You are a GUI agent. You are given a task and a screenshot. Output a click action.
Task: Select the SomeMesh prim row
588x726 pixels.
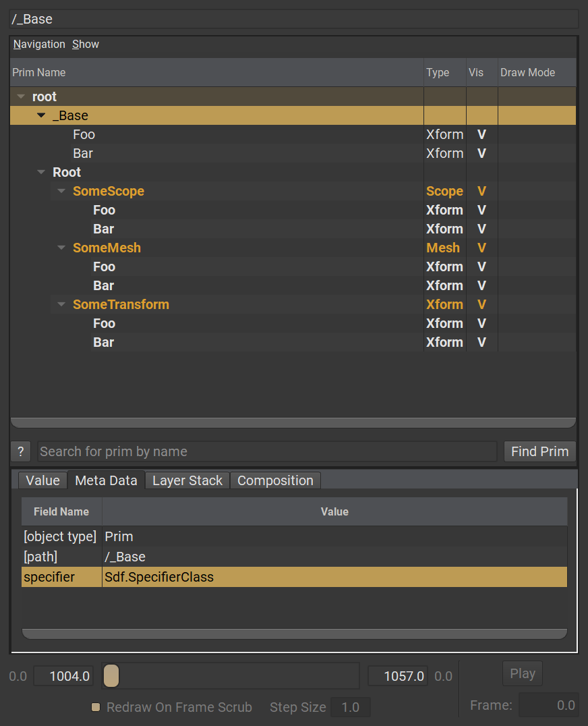click(107, 248)
